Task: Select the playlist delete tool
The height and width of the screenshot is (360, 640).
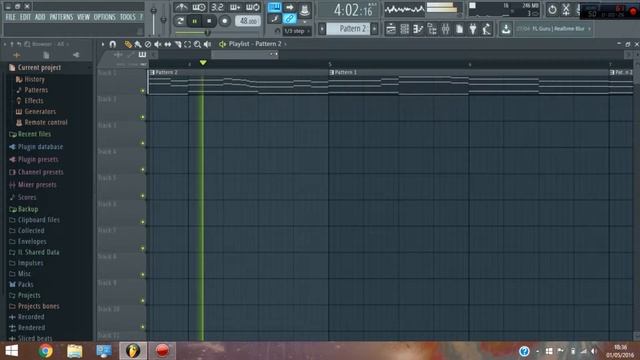Action: point(148,44)
